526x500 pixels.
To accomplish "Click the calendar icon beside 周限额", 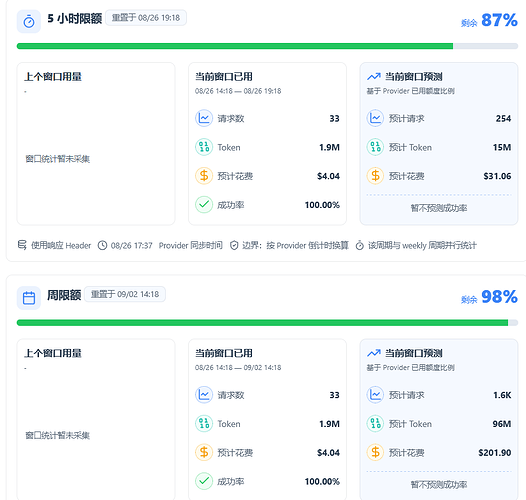I will (x=29, y=298).
